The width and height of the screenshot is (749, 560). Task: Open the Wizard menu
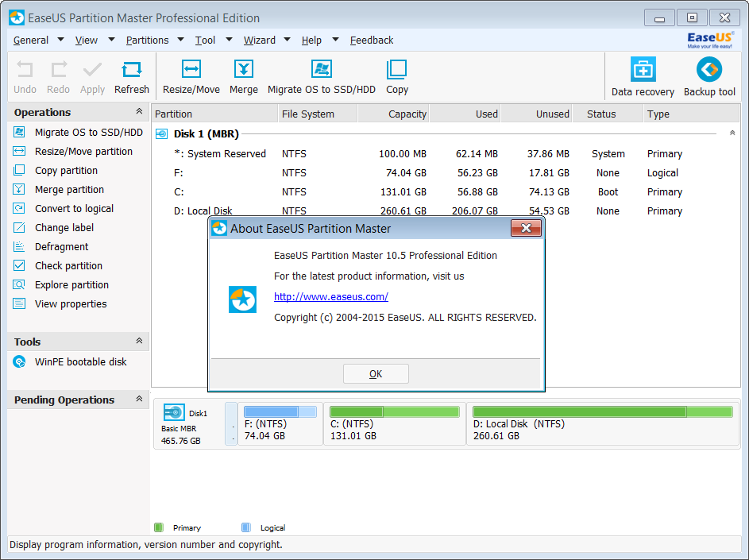(x=260, y=41)
